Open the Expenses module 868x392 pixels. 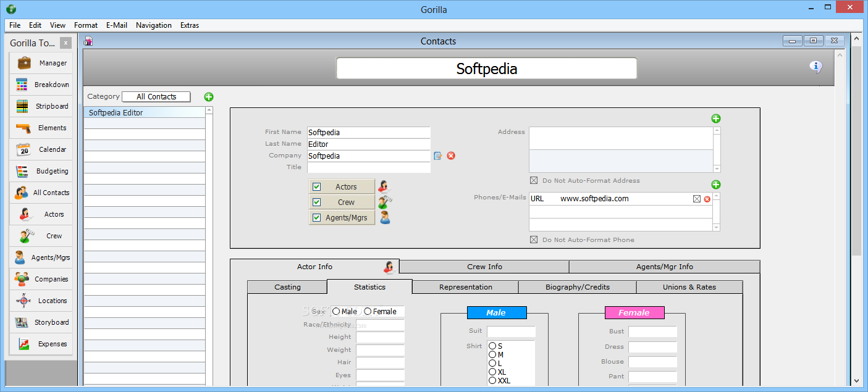click(x=41, y=344)
